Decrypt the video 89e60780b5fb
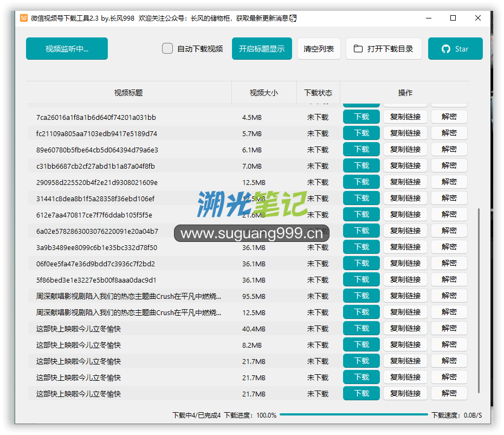This screenshot has width=504, height=435. pyautogui.click(x=449, y=149)
